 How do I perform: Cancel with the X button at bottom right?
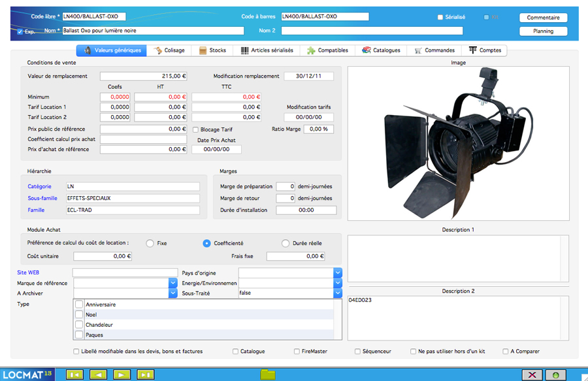pyautogui.click(x=532, y=375)
